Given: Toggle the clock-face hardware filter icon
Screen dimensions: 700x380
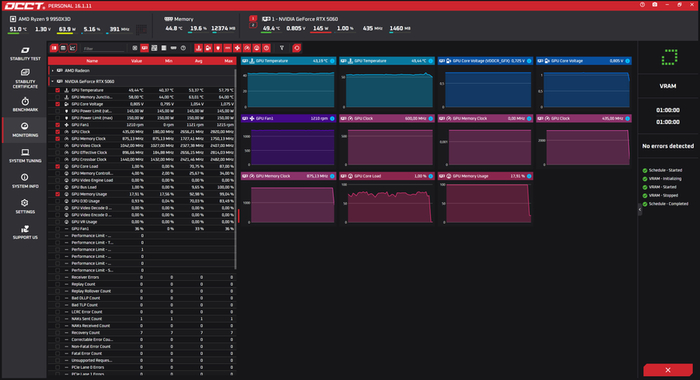Looking at the screenshot, I should pyautogui.click(x=183, y=48).
